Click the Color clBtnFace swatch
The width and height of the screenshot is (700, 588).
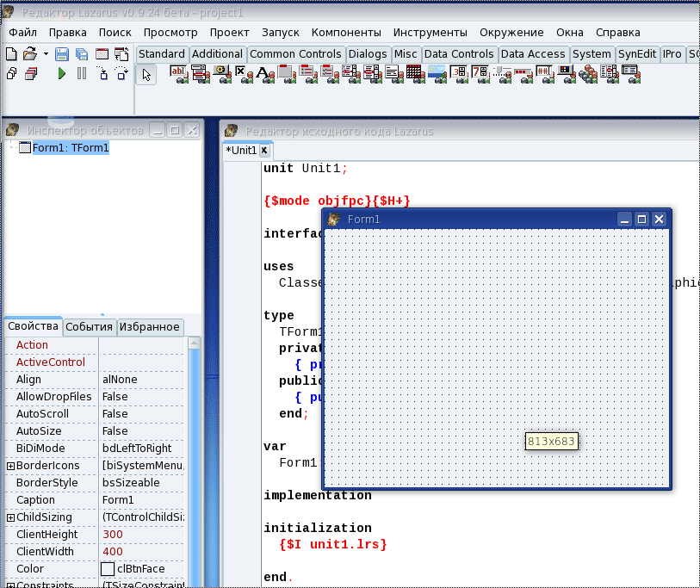point(108,569)
